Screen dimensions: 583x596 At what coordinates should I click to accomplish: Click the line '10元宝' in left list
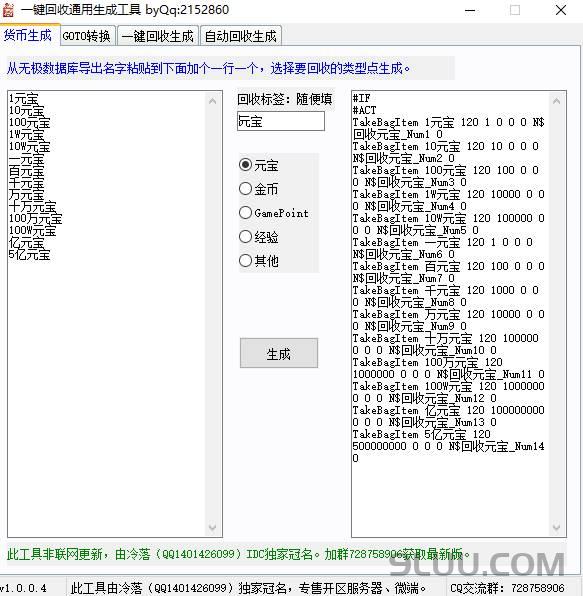[x=27, y=111]
